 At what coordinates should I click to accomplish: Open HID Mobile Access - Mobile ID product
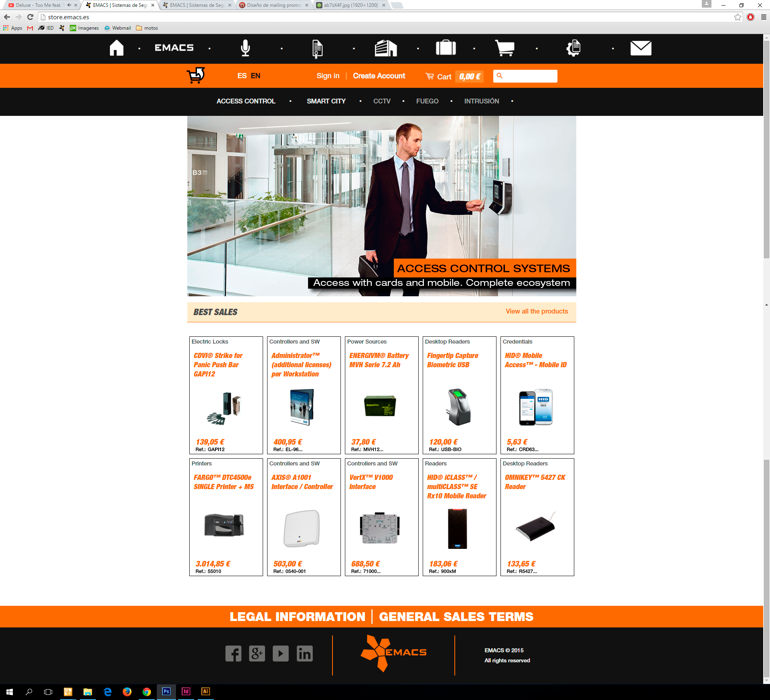coord(535,360)
